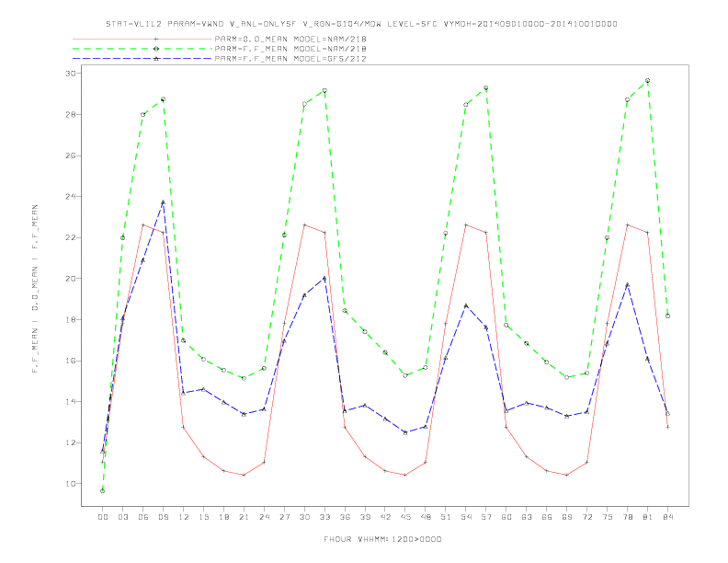Click blue GFS triangle marker at hour 09 peak
This screenshot has width=728, height=563.
pos(163,202)
